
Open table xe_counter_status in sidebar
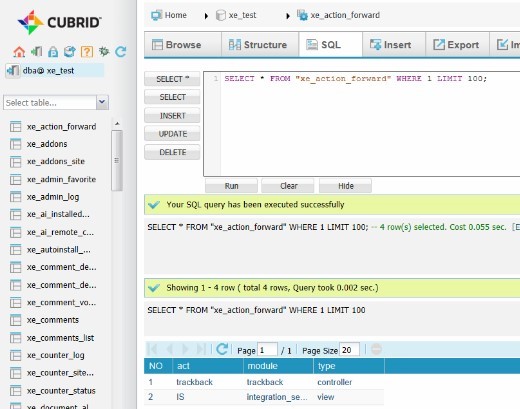(x=53, y=391)
